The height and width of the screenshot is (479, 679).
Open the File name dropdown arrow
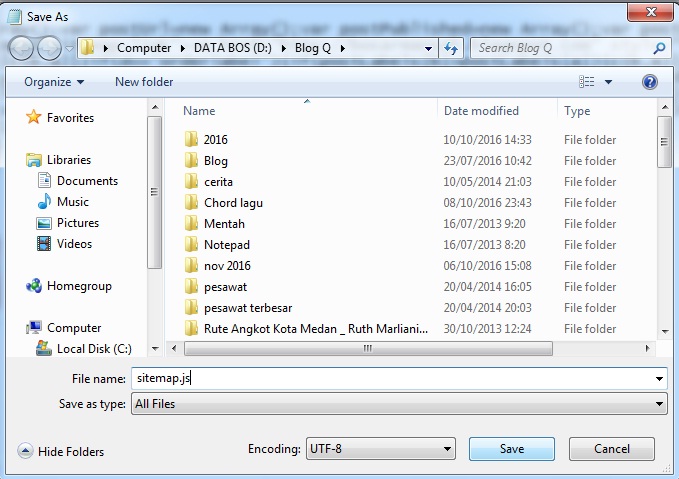659,379
